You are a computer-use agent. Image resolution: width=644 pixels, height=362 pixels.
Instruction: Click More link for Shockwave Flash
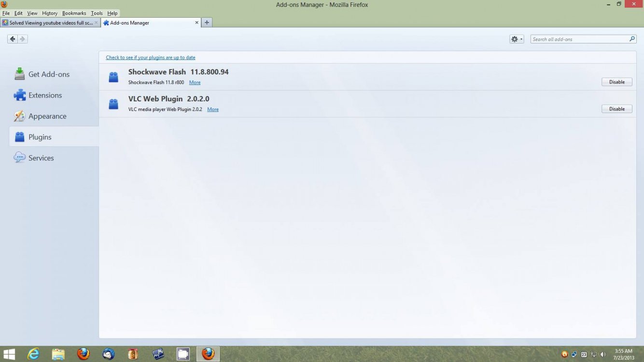click(195, 83)
